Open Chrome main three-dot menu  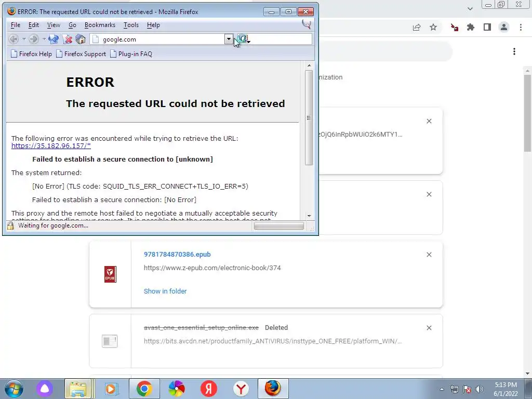(x=521, y=27)
